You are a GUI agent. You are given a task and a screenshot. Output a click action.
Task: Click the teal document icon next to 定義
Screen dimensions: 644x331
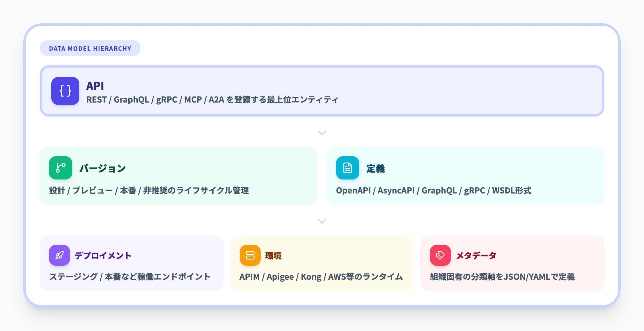coord(348,168)
